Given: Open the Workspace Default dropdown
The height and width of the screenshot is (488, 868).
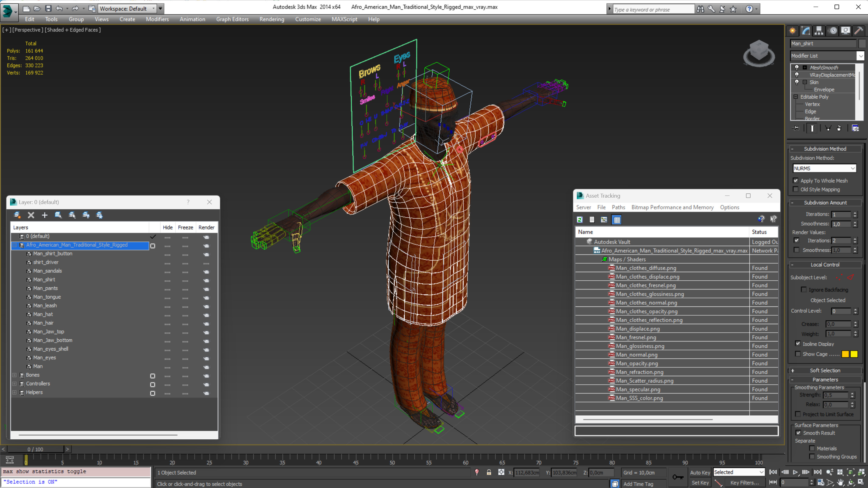Looking at the screenshot, I should pyautogui.click(x=127, y=9).
